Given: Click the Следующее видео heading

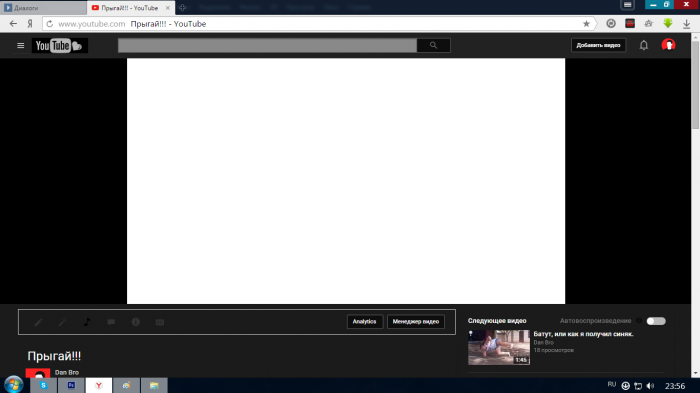Looking at the screenshot, I should click(497, 321).
